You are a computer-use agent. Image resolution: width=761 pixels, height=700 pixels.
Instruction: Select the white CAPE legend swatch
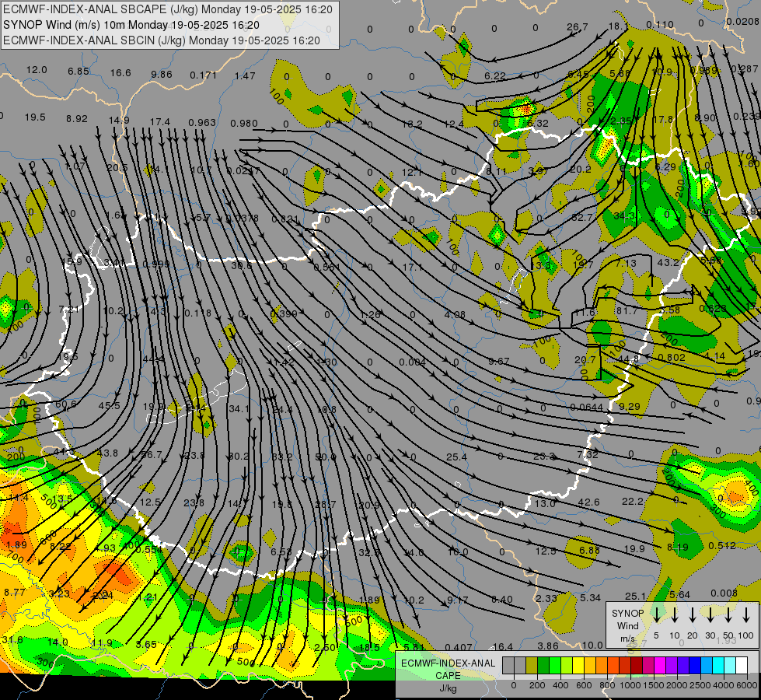(x=742, y=665)
